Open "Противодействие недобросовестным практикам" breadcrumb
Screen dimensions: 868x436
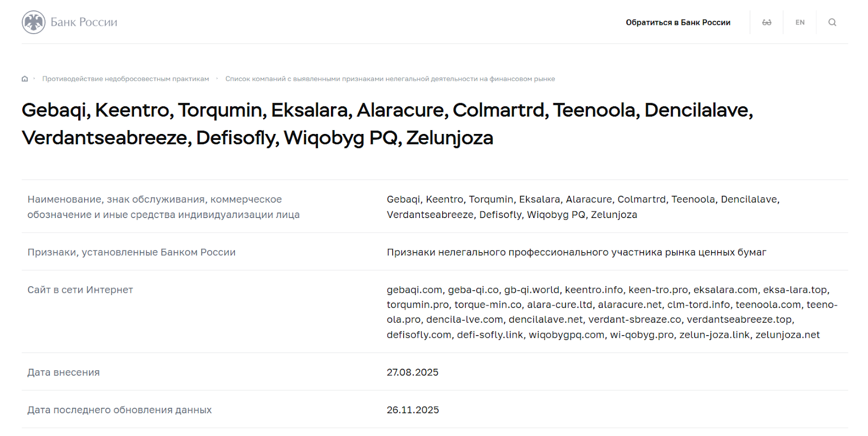coord(125,79)
